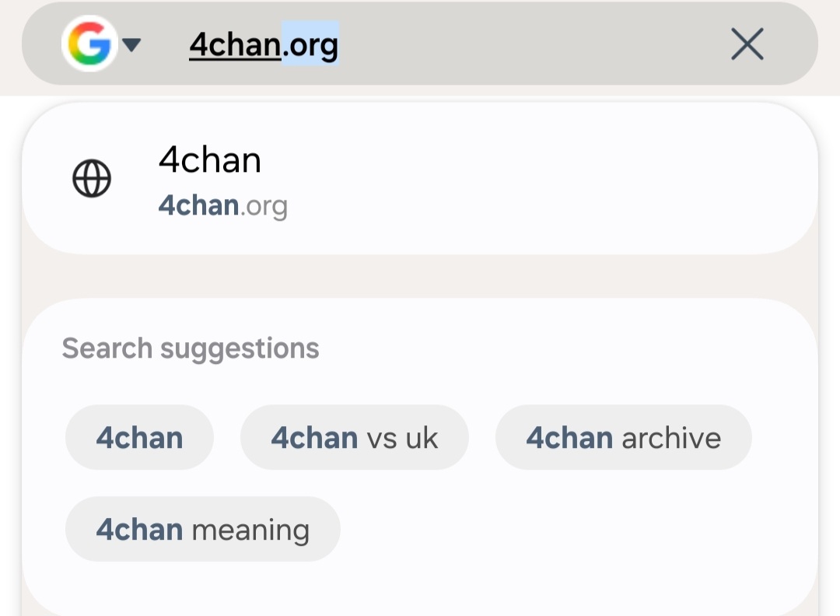Screen dimensions: 840x616
Task: Click the highlighted .org autocomplete text
Action: coord(310,45)
